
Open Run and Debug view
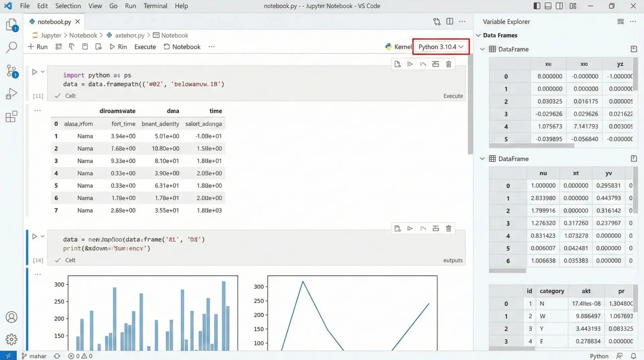(11, 94)
